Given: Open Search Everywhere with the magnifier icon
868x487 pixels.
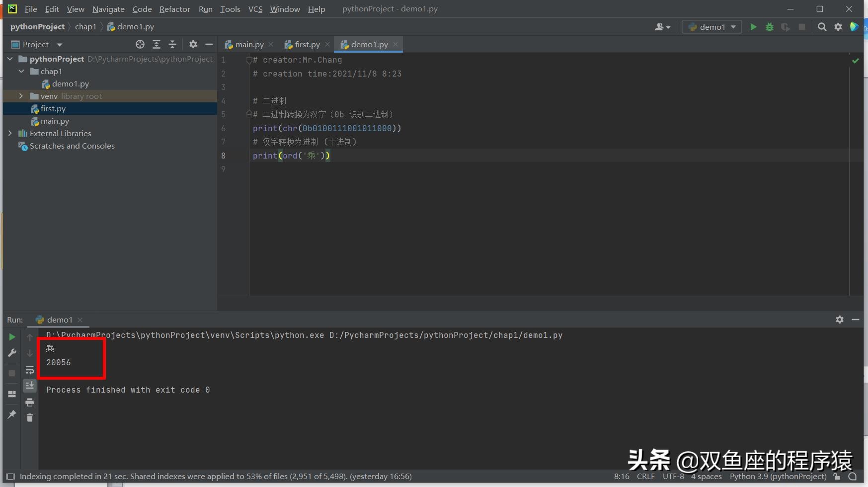Looking at the screenshot, I should (822, 27).
